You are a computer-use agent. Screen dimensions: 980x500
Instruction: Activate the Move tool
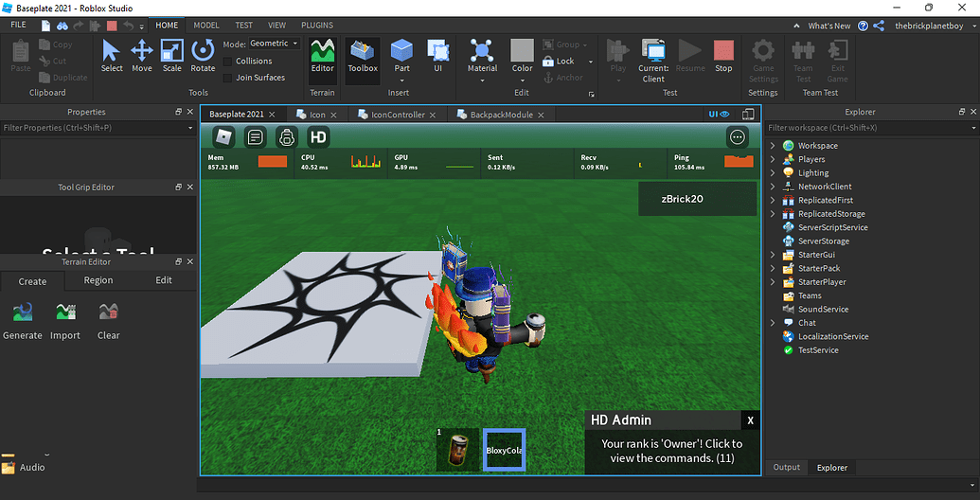(x=142, y=56)
